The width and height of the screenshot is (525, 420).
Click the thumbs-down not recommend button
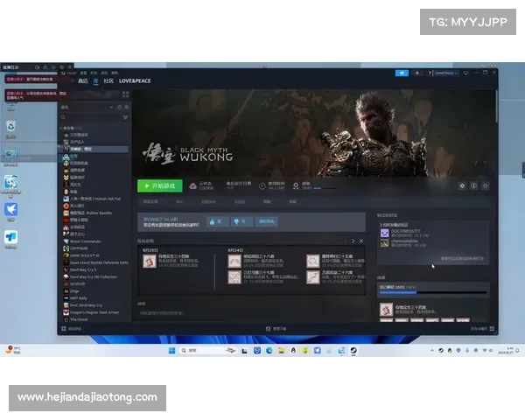point(241,221)
